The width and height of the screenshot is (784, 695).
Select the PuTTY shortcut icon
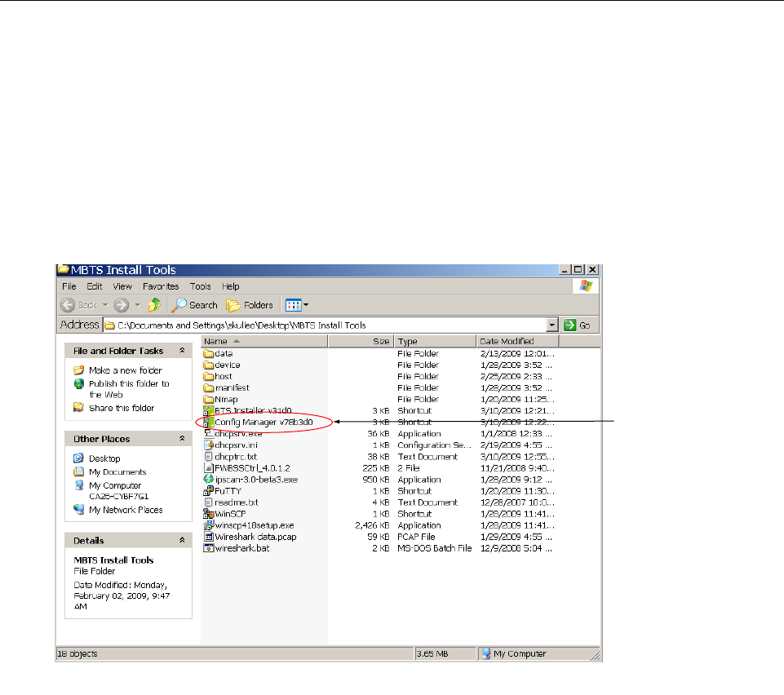click(x=209, y=491)
